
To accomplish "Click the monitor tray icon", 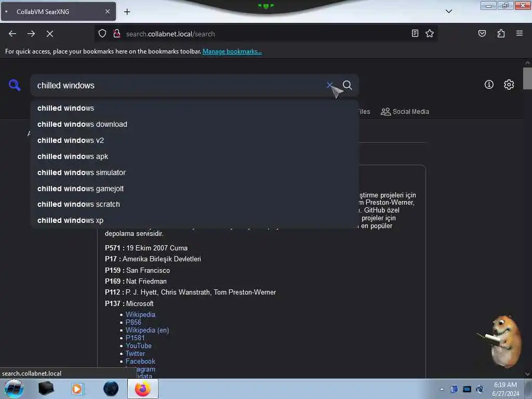I will coord(467,389).
